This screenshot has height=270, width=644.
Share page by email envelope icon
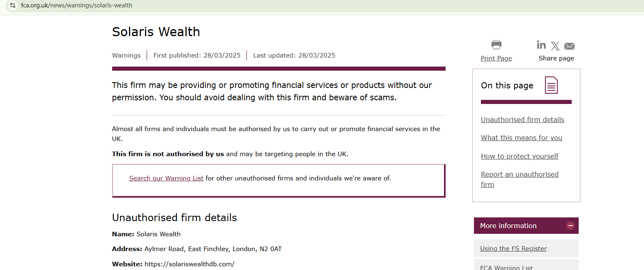[569, 46]
